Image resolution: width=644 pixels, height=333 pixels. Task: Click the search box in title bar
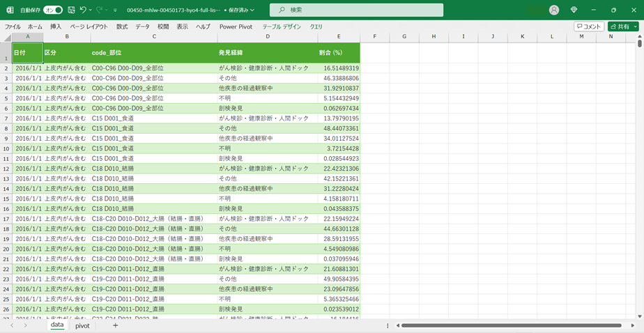(x=356, y=10)
